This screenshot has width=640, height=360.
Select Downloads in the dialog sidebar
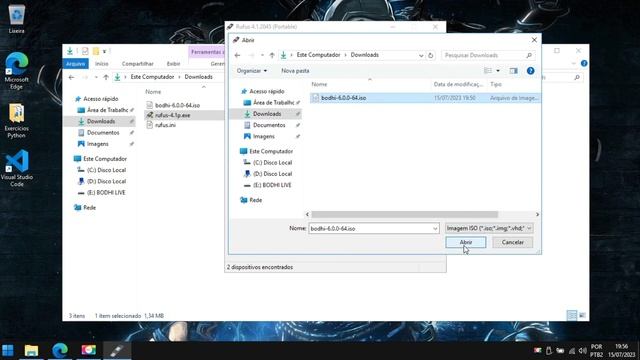tap(267, 114)
